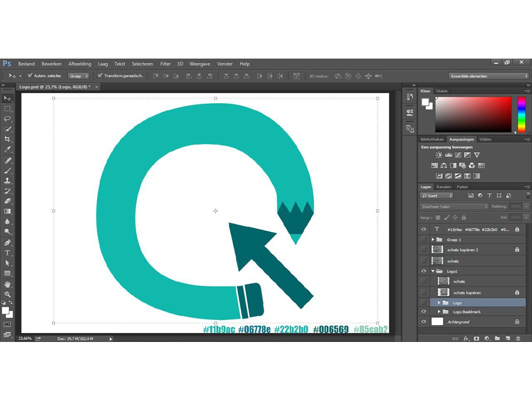Open the Doorheen halen blend mode dropdown
The width and height of the screenshot is (532, 400).
click(454, 206)
